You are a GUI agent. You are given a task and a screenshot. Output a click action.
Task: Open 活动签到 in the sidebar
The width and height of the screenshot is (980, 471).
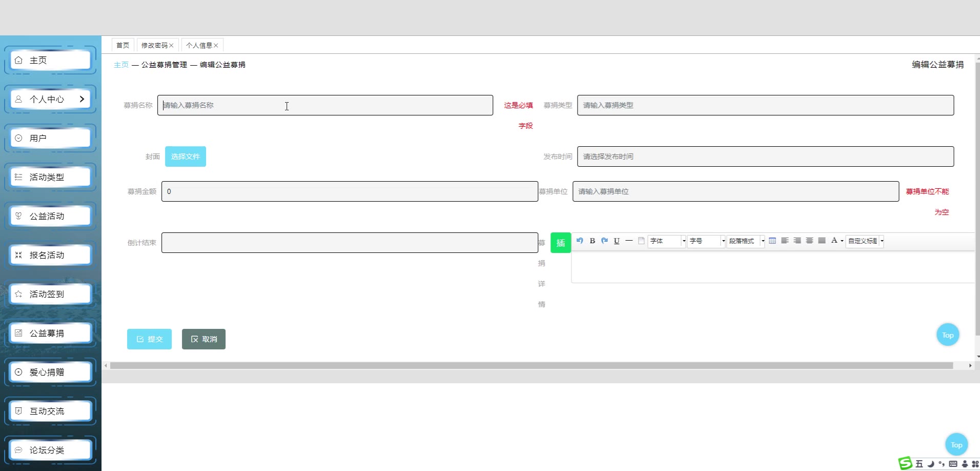click(x=50, y=294)
